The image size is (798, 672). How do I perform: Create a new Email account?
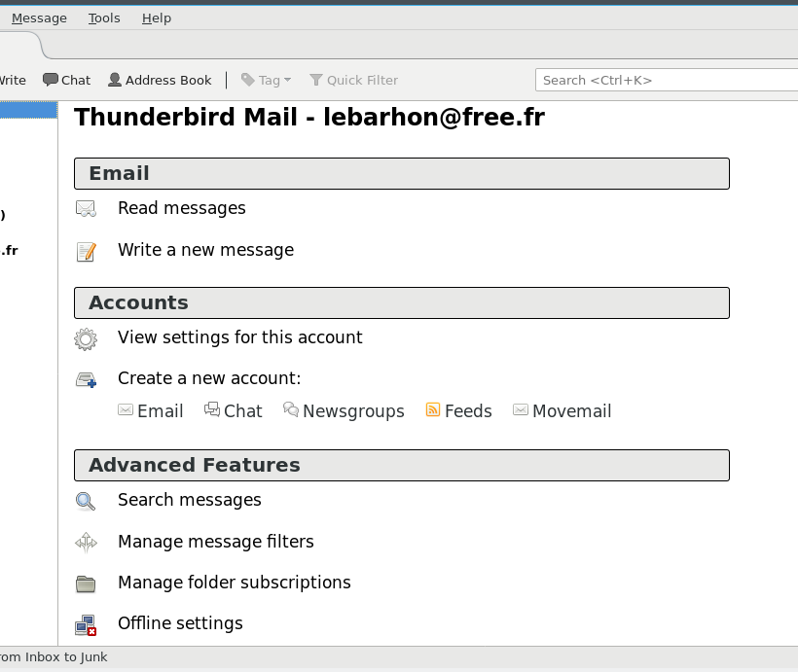pyautogui.click(x=160, y=411)
